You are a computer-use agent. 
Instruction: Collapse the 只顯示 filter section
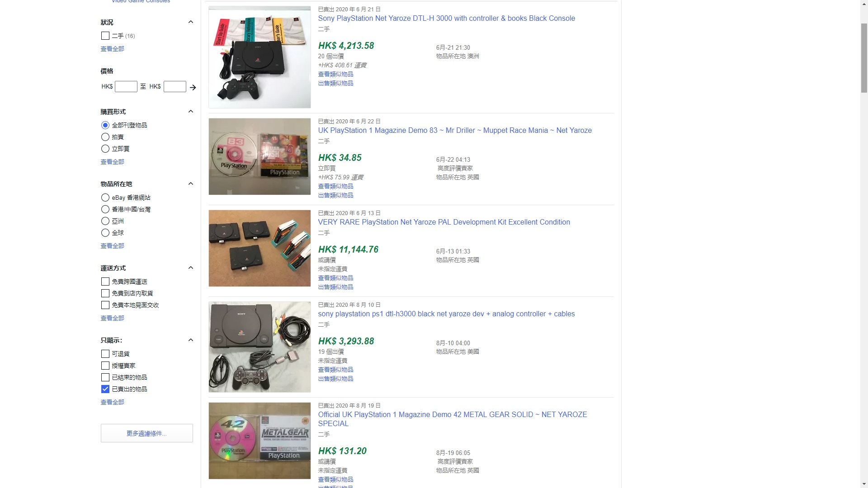(191, 340)
